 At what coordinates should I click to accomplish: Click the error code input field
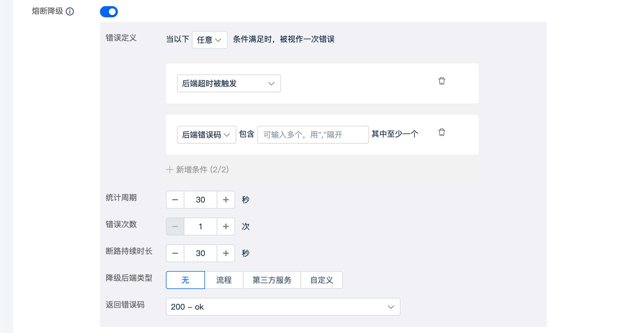[x=313, y=135]
